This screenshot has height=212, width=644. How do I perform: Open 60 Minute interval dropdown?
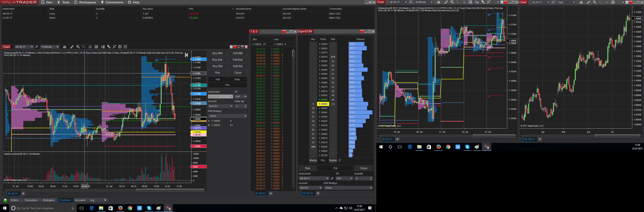click(x=424, y=2)
